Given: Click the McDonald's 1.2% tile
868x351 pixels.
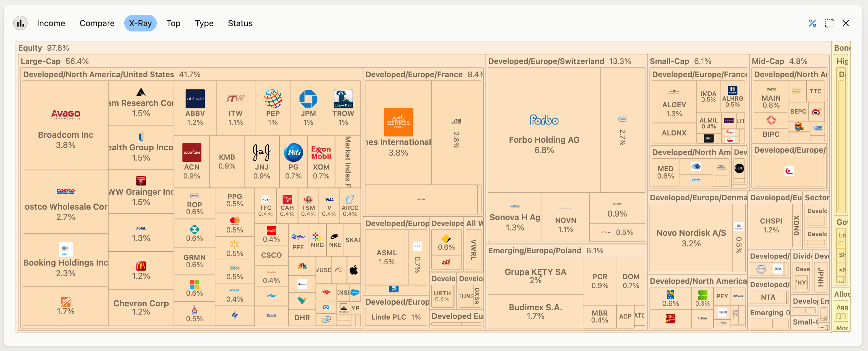Looking at the screenshot, I should coord(141,271).
